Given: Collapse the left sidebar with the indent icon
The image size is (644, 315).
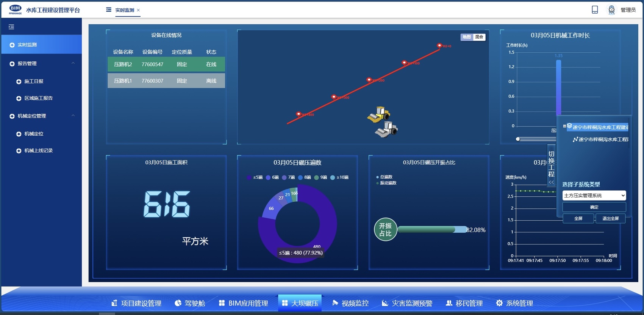Looking at the screenshot, I should [x=11, y=27].
